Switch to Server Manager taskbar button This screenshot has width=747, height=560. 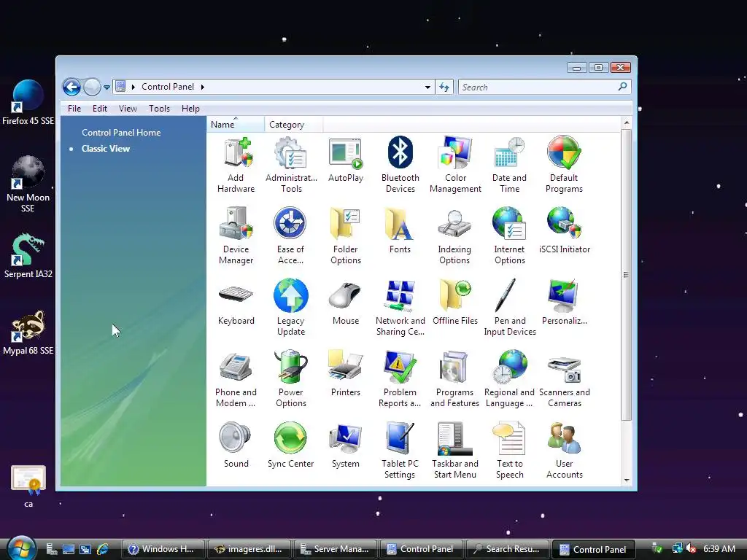[x=335, y=549]
